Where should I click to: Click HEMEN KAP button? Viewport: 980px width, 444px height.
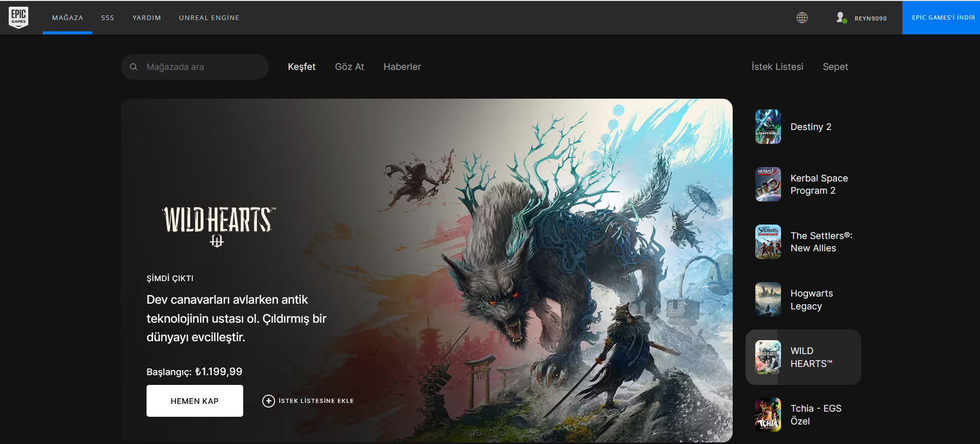(195, 401)
